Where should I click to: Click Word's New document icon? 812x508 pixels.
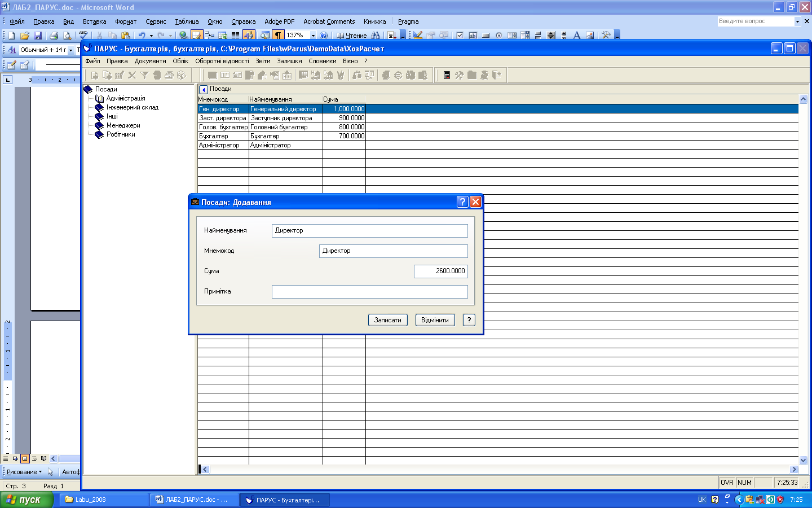11,35
